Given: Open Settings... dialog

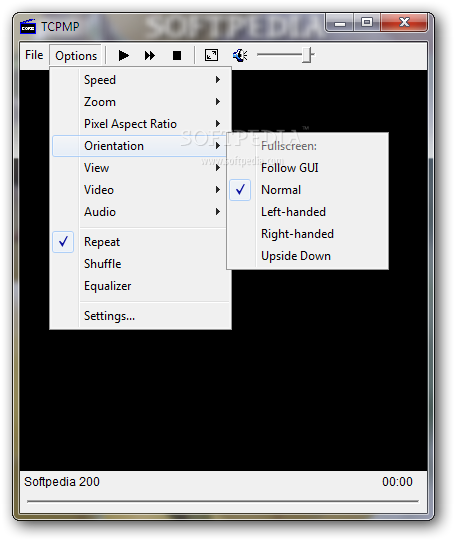Looking at the screenshot, I should coord(140,316).
